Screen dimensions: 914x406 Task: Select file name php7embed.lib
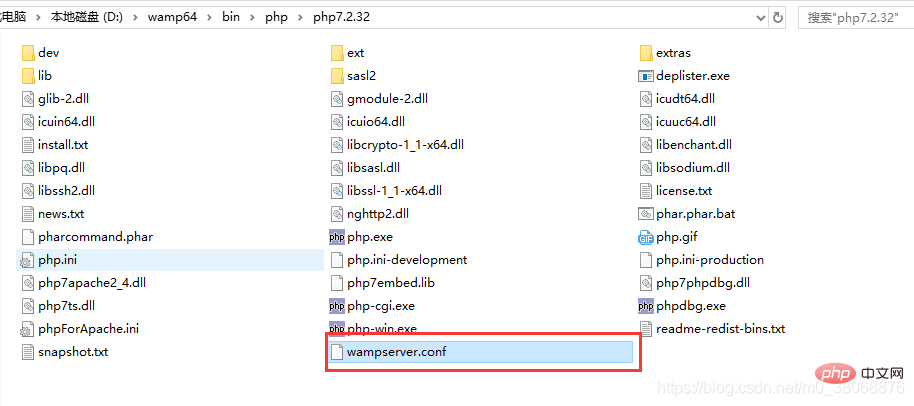coord(391,283)
